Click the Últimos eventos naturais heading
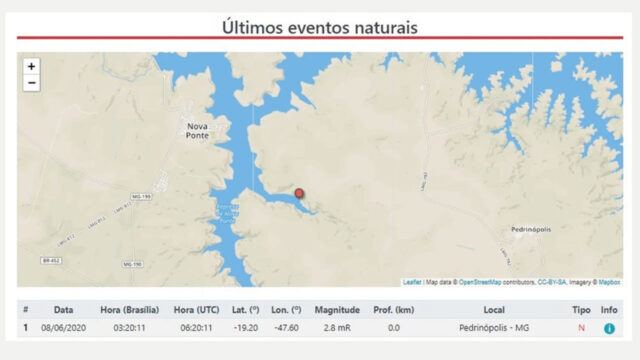 click(320, 27)
